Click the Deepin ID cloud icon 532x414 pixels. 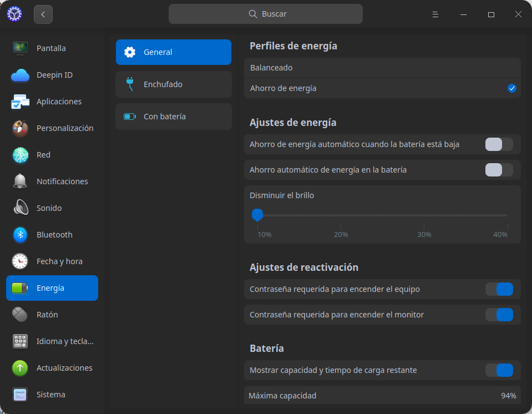pyautogui.click(x=20, y=75)
